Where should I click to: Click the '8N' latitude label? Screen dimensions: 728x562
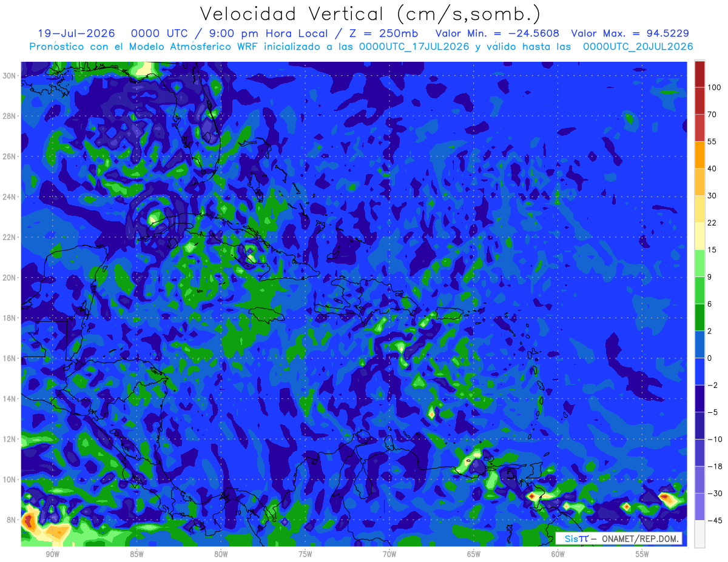point(11,520)
